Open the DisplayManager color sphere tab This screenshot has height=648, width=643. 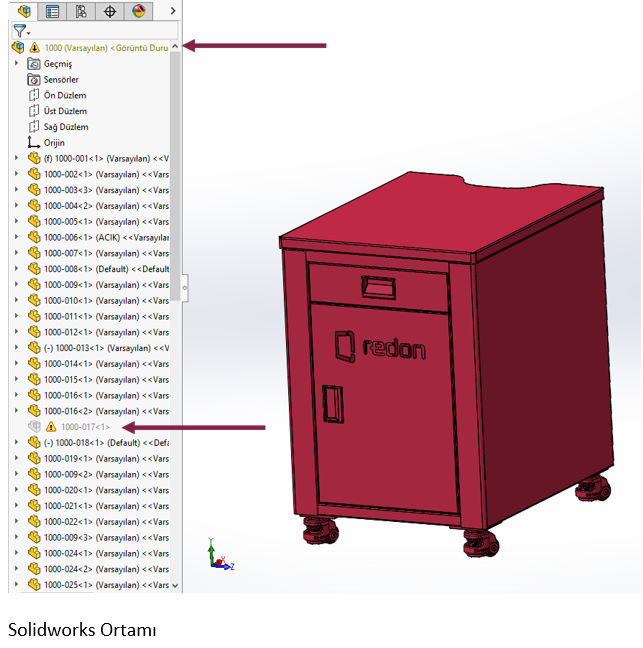138,12
